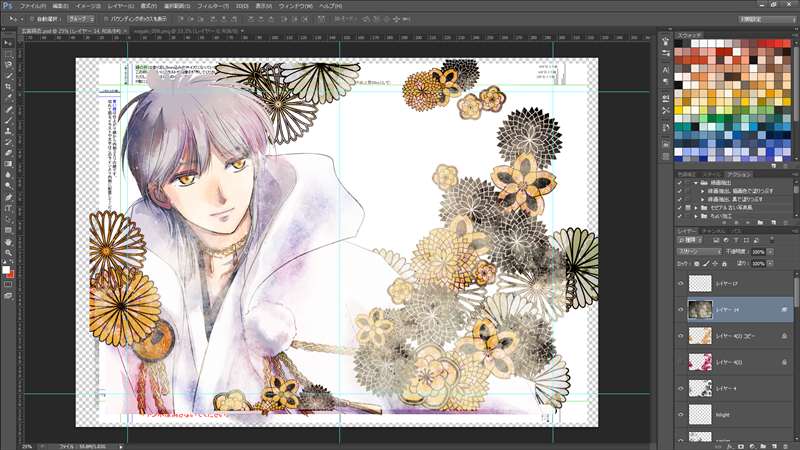Switch to the チャンネル panel tab
The image size is (800, 450).
point(712,231)
